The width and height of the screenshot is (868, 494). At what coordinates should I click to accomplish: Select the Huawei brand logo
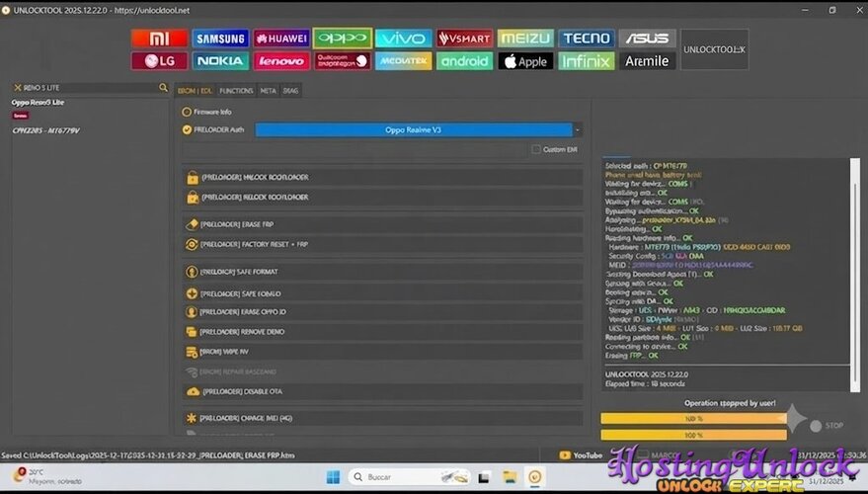tap(281, 39)
